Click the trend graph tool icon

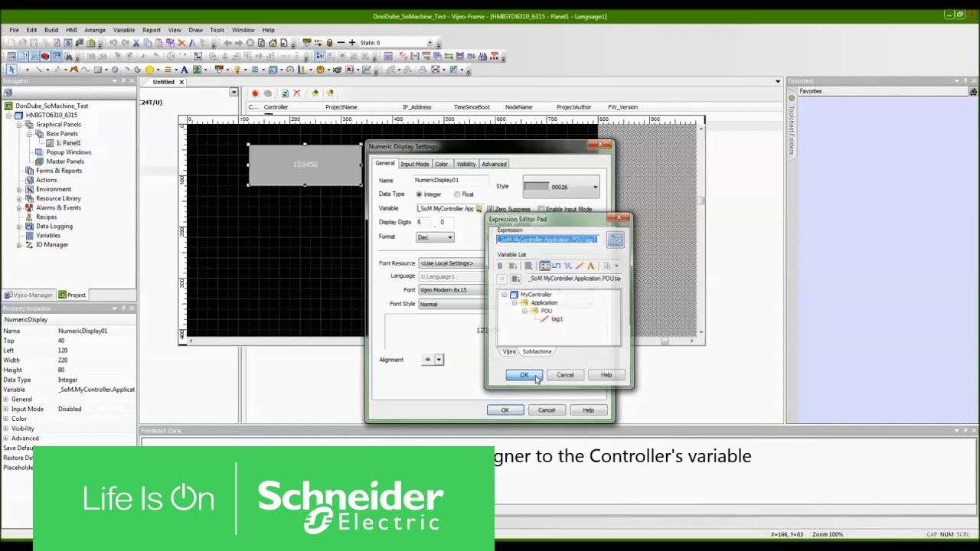tap(367, 70)
